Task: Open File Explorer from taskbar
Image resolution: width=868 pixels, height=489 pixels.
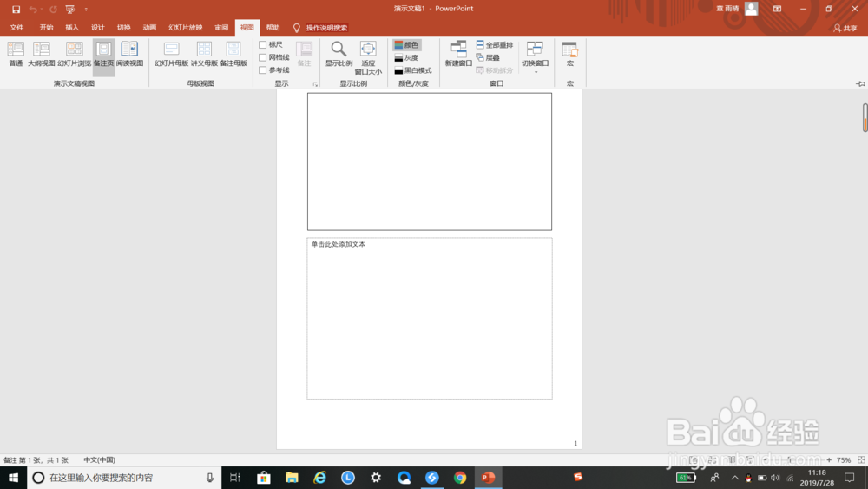Action: [292, 478]
